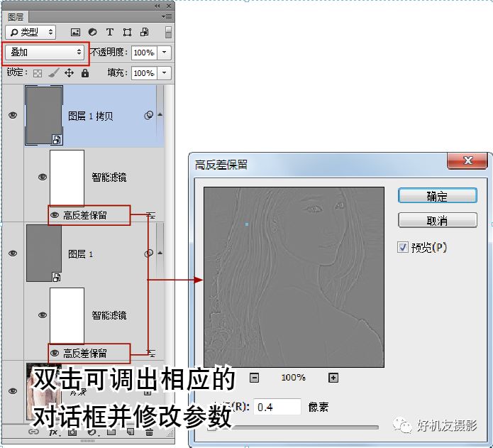This screenshot has height=448, width=493.
Task: Open 类型 filter kind dropdown
Action: tap(31, 32)
